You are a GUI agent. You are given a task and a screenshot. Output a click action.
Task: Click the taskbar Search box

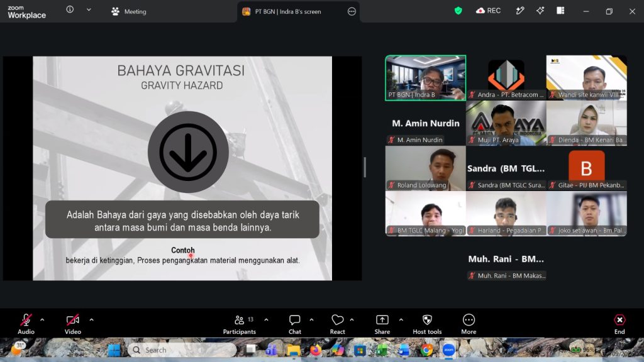tap(182, 350)
